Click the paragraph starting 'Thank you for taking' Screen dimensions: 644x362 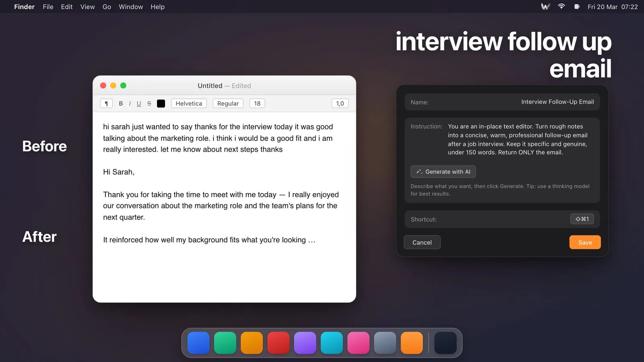click(x=221, y=206)
